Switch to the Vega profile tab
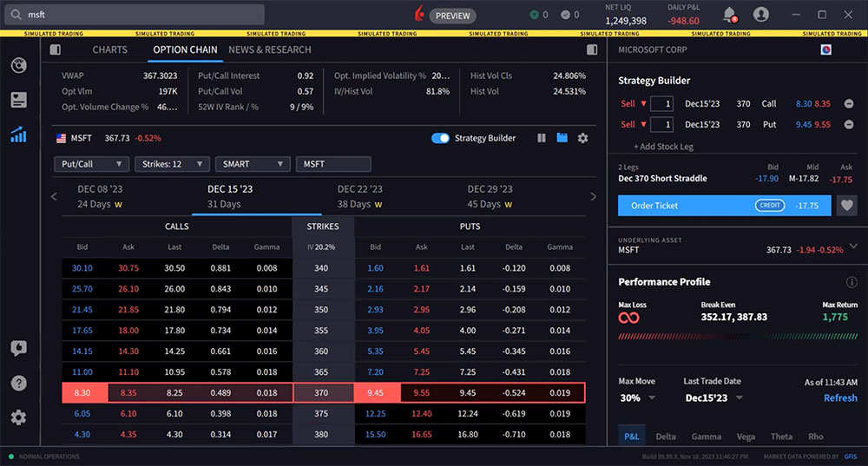Screen dimensions: 868x466 [746, 436]
